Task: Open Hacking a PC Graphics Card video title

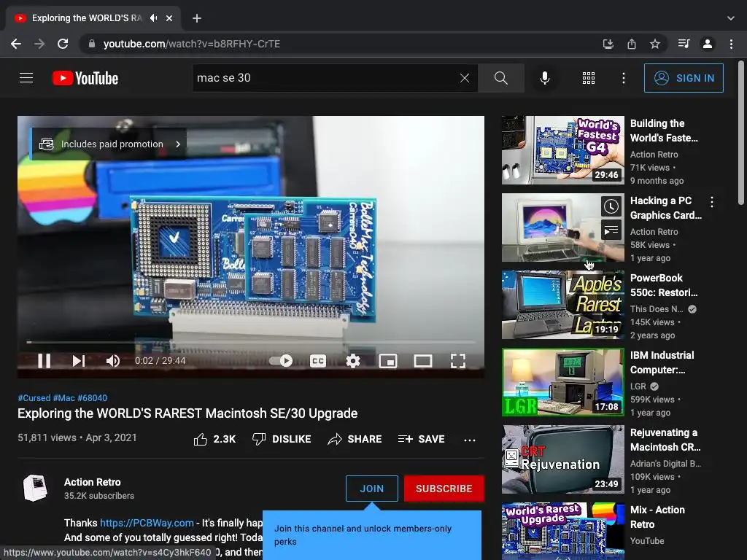Action: [x=665, y=208]
